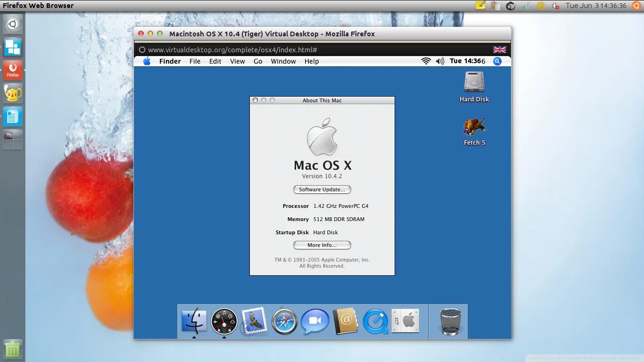Screen dimensions: 644x362
Task: Minimize the Firefox window with yellow button
Action: (x=150, y=33)
